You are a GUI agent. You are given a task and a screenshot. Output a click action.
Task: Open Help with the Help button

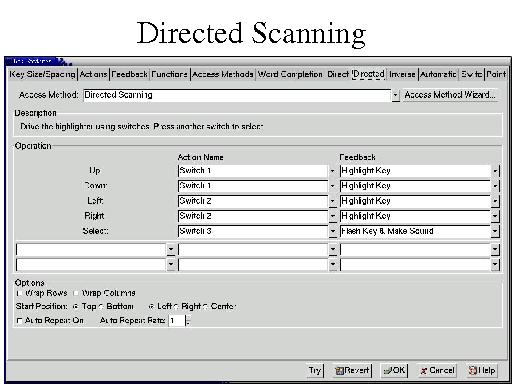point(482,371)
